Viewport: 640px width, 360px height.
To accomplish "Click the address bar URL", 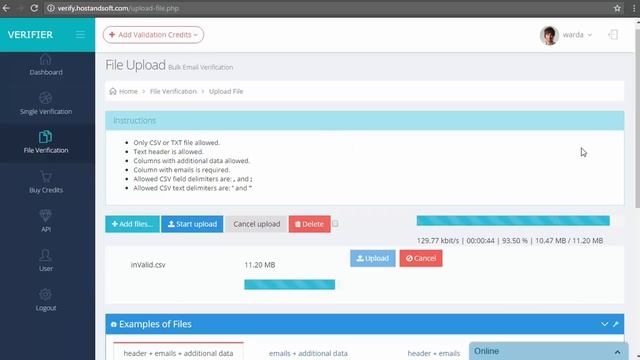I will (118, 8).
